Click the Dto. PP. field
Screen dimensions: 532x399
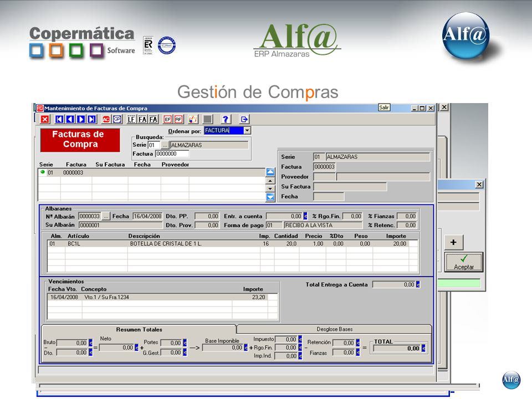click(207, 216)
